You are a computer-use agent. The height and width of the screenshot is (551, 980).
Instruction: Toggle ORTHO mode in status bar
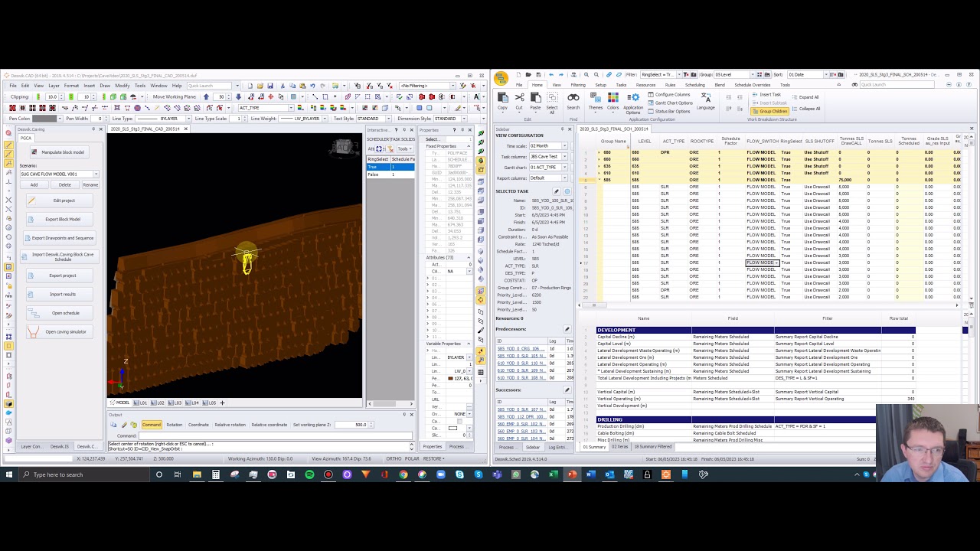[x=394, y=458]
